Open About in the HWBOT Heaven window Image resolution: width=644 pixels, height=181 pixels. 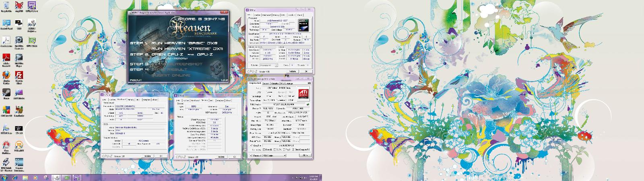(x=136, y=80)
